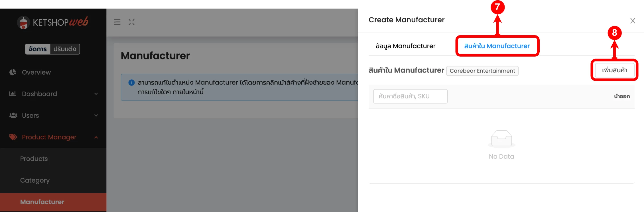Click the blue info icon in notice
644x212 pixels.
(131, 83)
